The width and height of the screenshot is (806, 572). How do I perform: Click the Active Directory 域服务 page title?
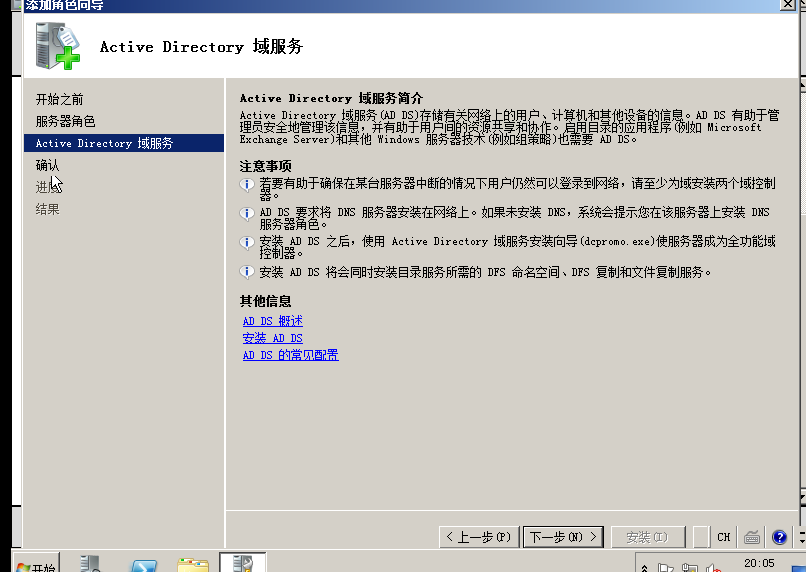point(202,46)
